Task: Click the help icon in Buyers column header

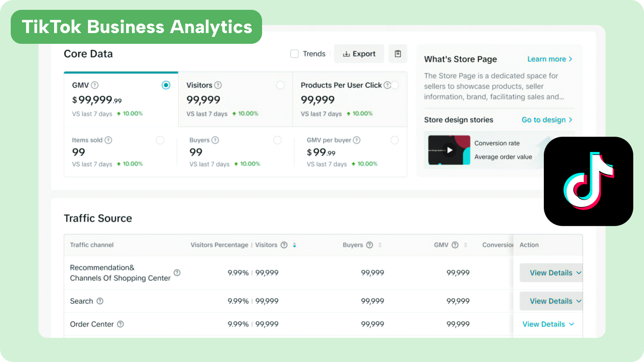Action: click(369, 245)
